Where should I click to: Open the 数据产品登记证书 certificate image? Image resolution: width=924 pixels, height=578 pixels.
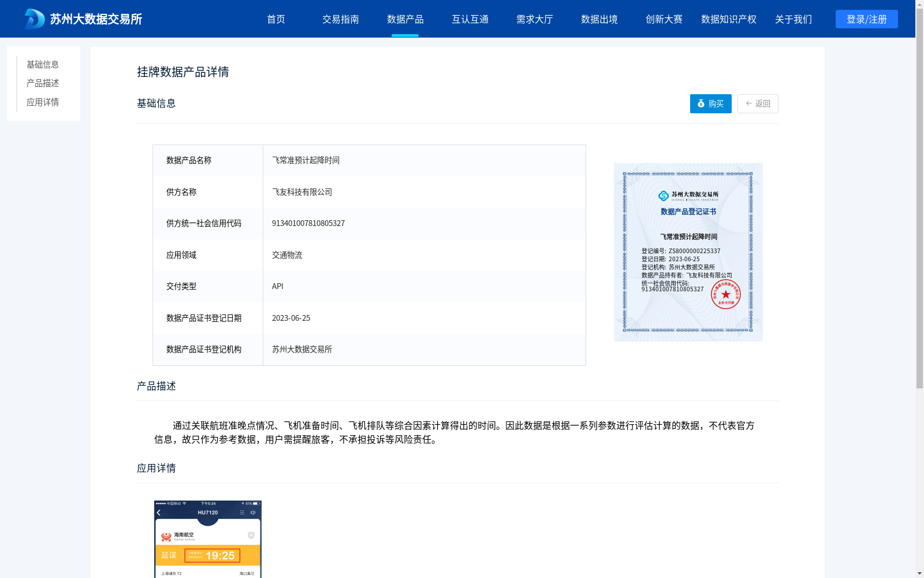point(688,252)
